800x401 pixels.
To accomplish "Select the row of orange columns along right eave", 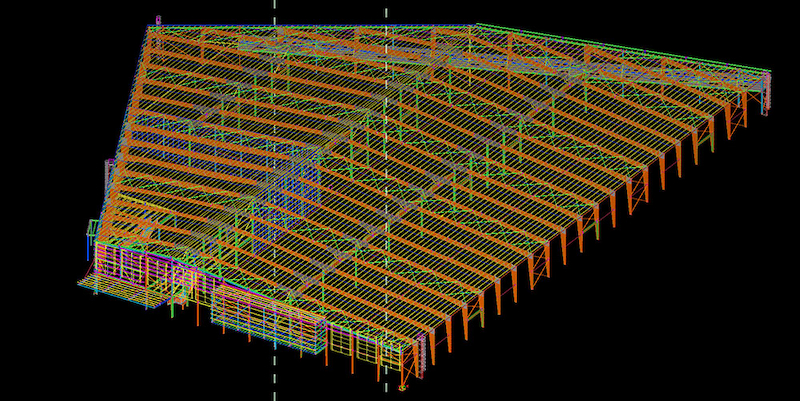I will [x=600, y=215].
